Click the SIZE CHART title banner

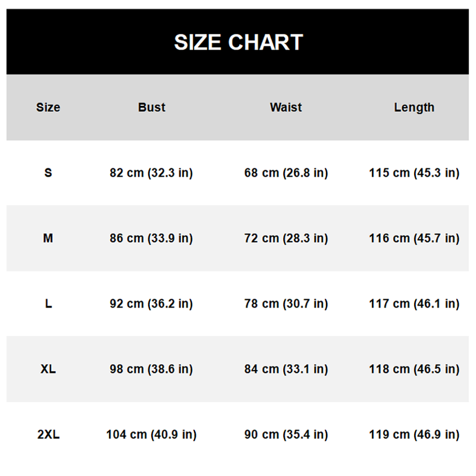[x=238, y=42]
